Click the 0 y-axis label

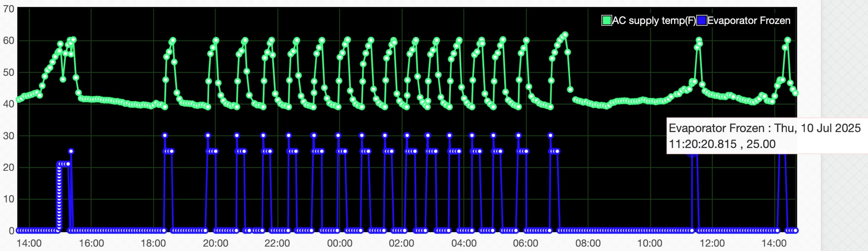11,231
